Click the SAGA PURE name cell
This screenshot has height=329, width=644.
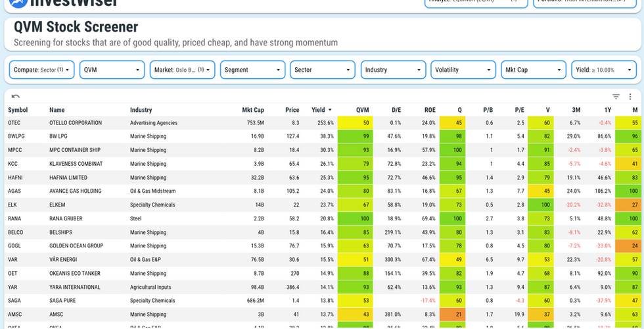62,300
